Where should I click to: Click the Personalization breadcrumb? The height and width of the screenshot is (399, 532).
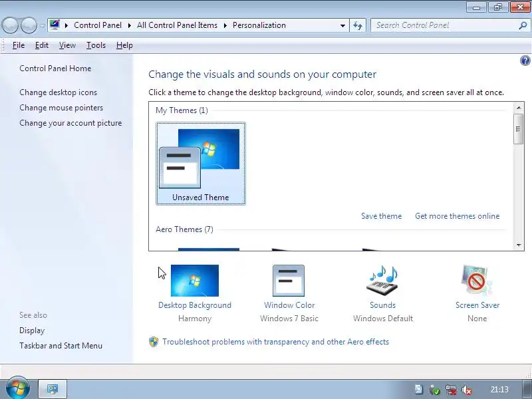[259, 25]
